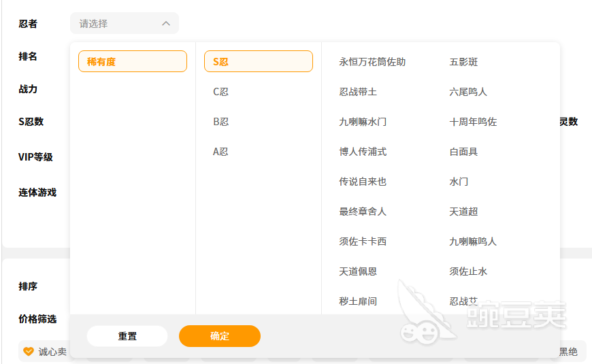This screenshot has height=364, width=592.
Task: Select ninja 秽土扉间
Action: [x=358, y=301]
